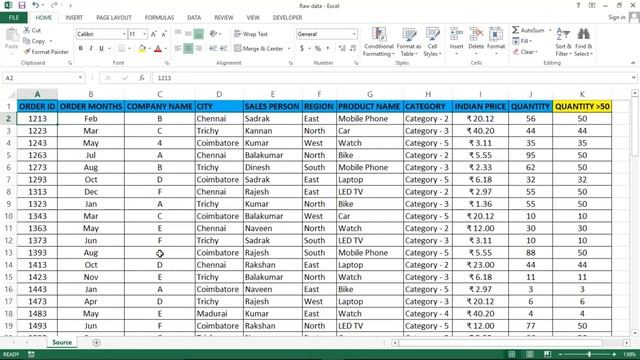Click the QUANTITY >50 header cell
This screenshot has height=360, width=640.
pos(582,107)
